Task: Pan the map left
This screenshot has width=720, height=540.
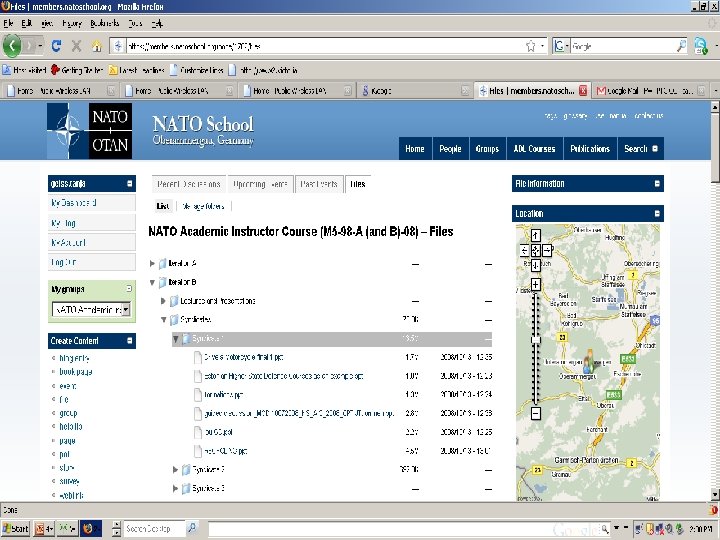Action: tap(524, 251)
